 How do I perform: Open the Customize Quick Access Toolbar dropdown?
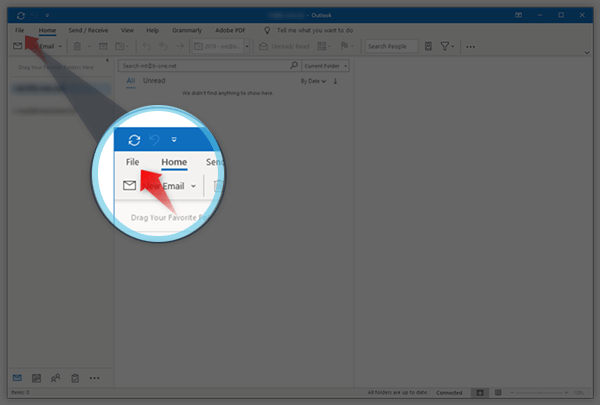(x=47, y=15)
